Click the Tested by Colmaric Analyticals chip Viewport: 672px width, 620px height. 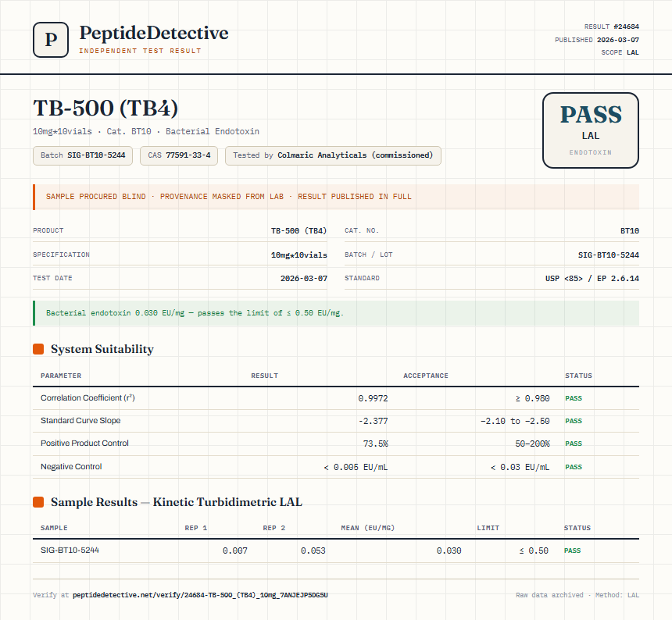click(x=333, y=155)
